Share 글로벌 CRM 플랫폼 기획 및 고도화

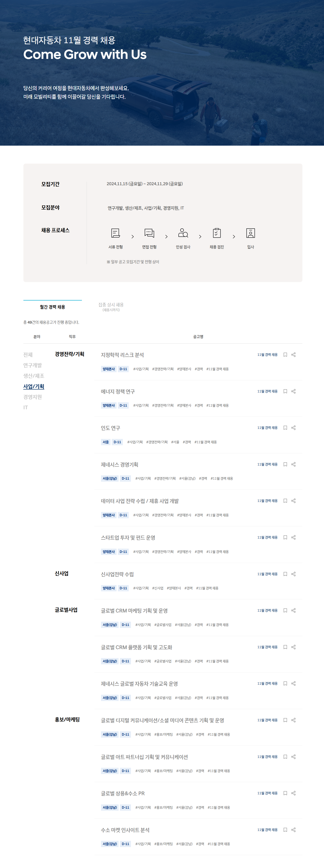click(293, 647)
